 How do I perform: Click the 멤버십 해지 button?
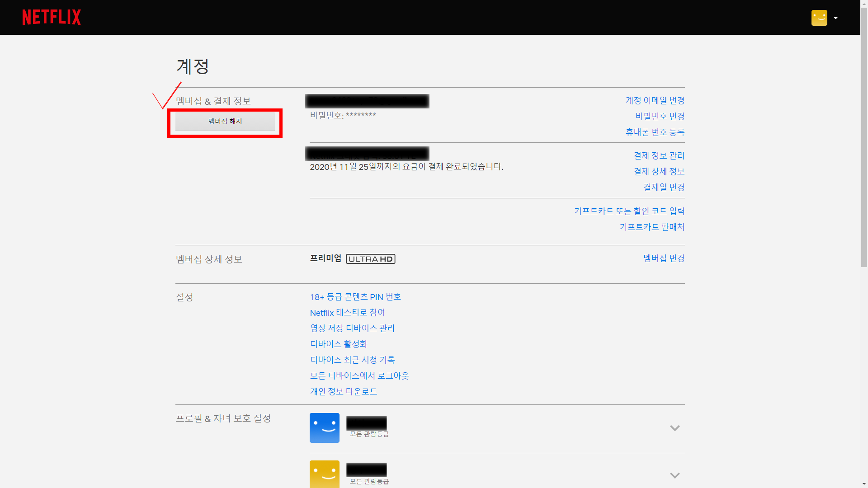click(225, 122)
